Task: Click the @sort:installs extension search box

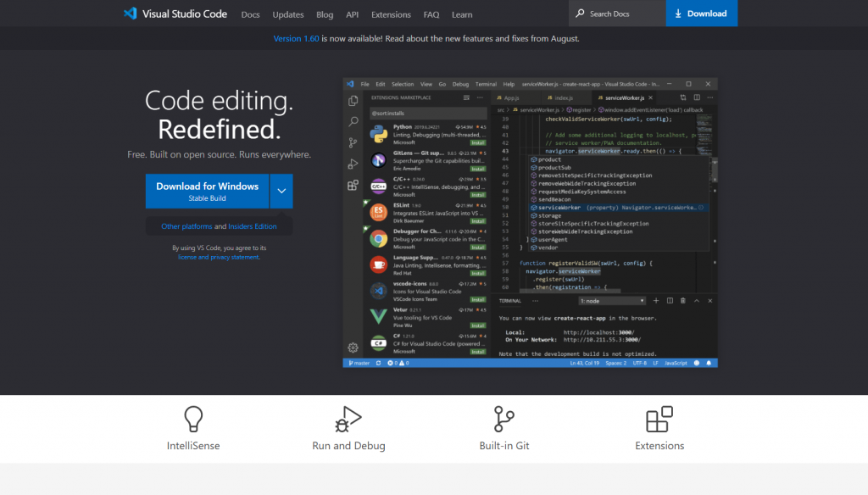Action: coord(428,113)
